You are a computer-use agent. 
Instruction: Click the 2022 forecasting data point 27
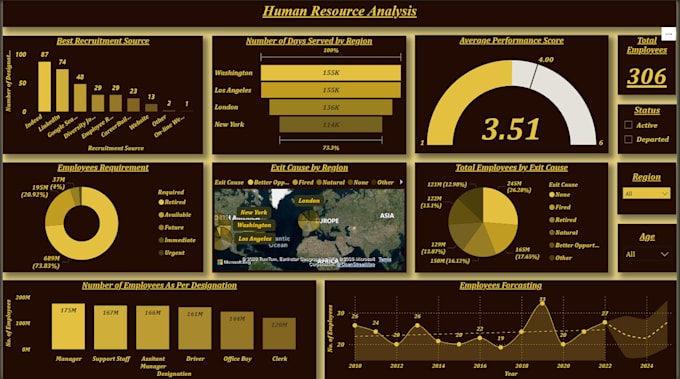pos(605,322)
